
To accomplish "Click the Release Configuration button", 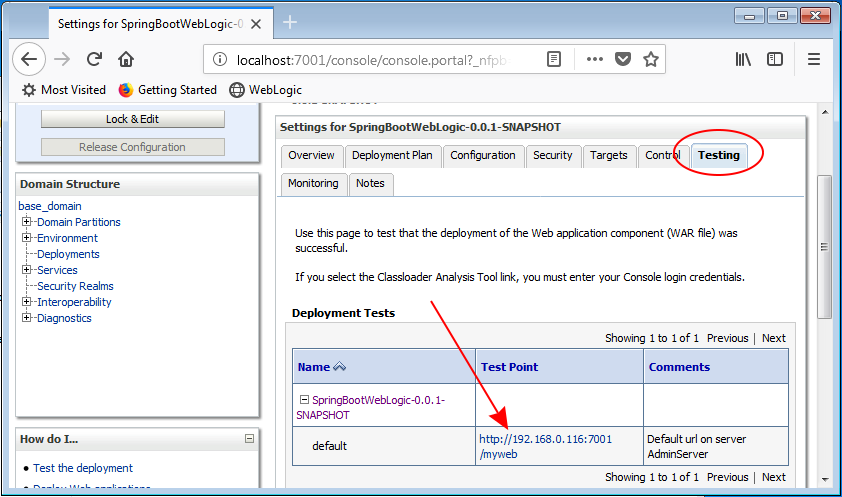I will point(133,147).
